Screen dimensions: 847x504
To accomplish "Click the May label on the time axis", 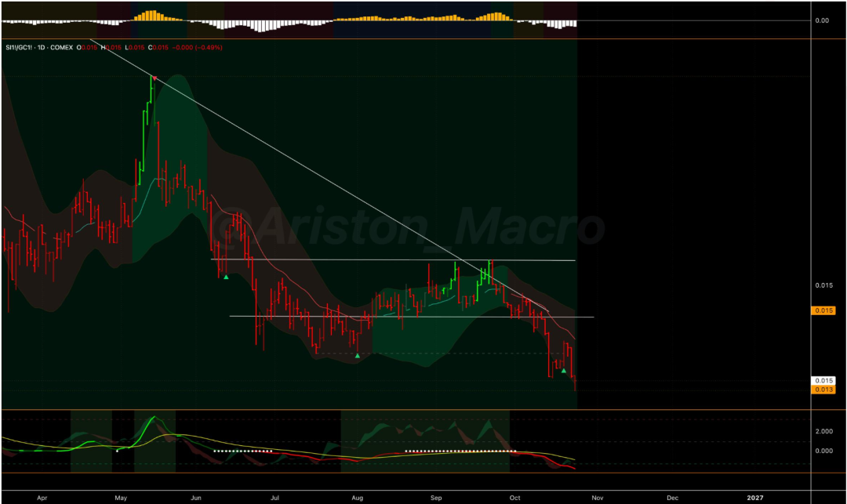I will click(121, 498).
